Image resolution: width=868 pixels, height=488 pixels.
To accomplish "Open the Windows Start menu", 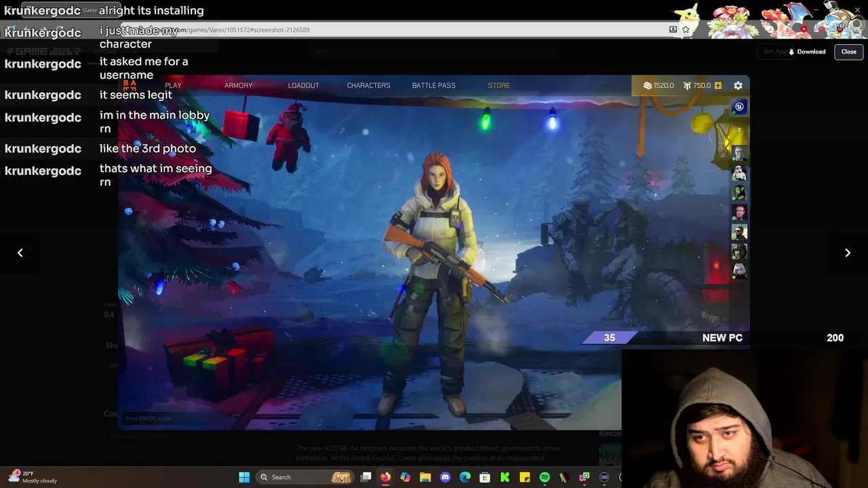I will tap(244, 477).
